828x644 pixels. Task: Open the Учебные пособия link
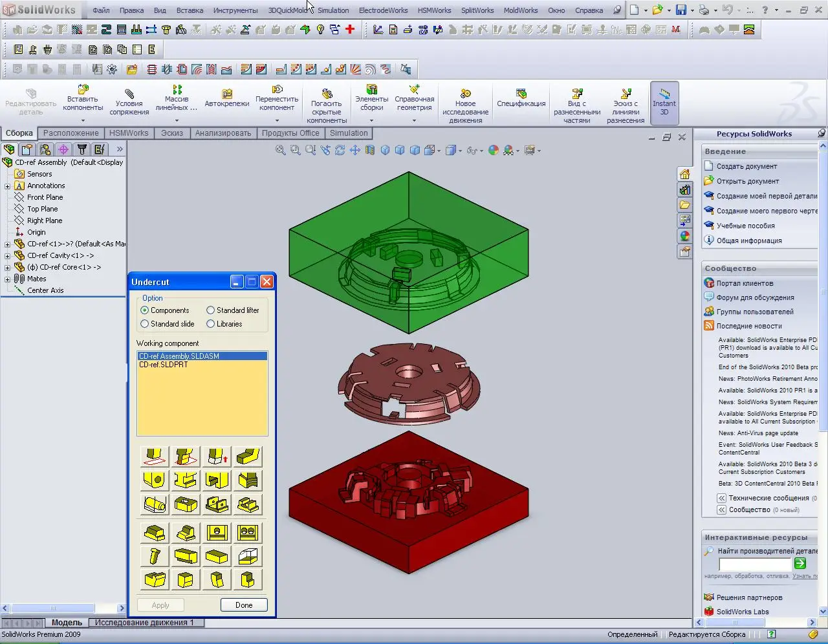745,226
